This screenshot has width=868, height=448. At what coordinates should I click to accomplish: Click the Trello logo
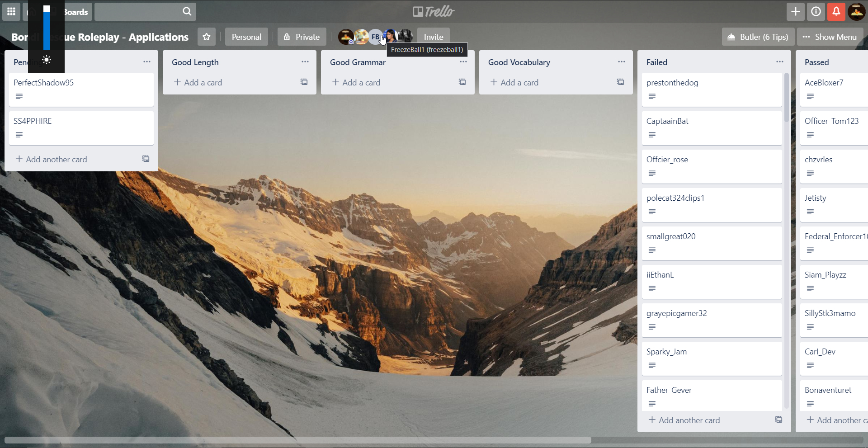pyautogui.click(x=434, y=12)
